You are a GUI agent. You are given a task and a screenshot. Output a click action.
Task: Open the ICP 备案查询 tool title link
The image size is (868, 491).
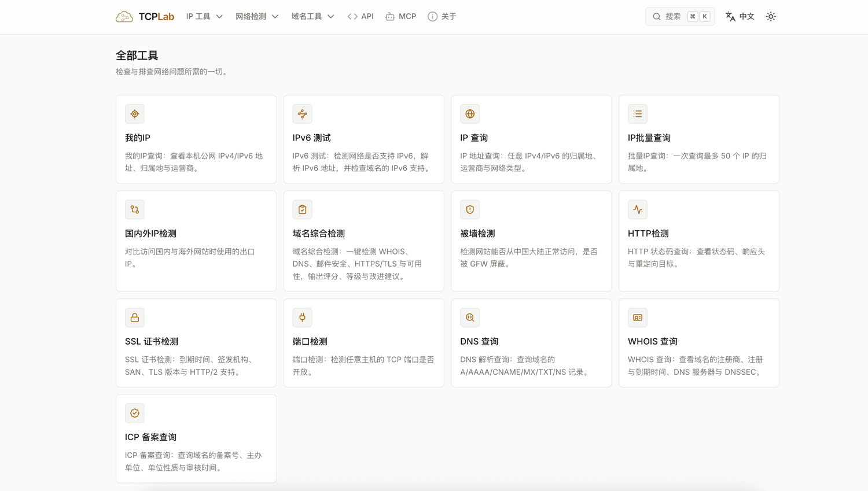point(150,437)
